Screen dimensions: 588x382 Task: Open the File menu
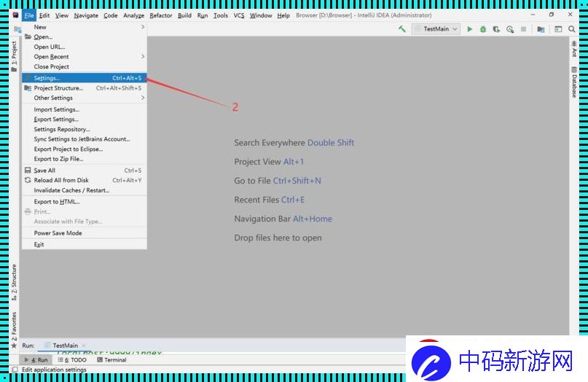click(29, 15)
